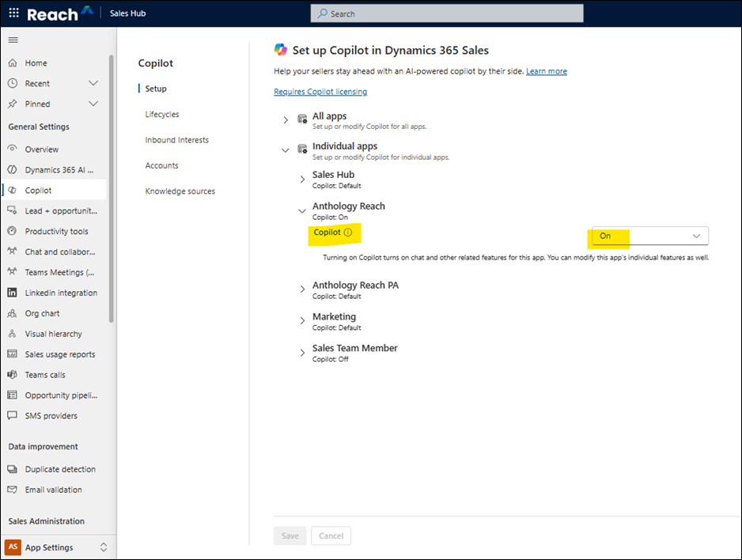
Task: Click the Productivity tools icon
Action: 13,231
